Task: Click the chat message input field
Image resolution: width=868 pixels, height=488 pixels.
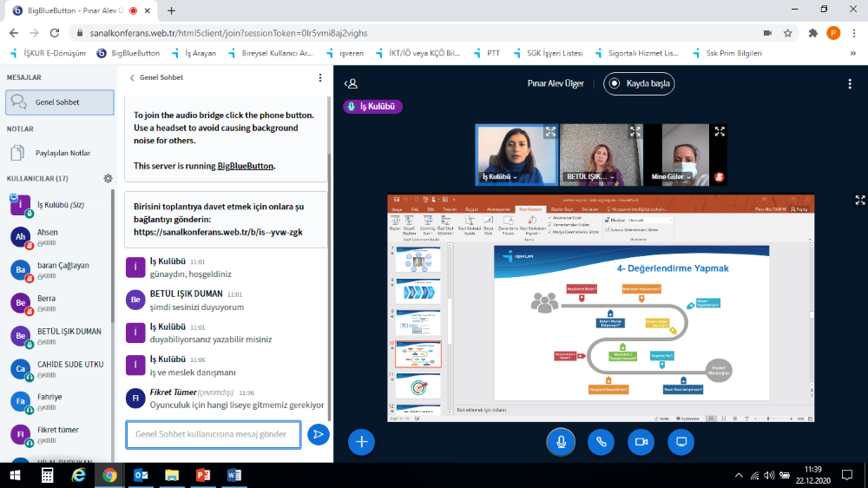Action: pos(214,434)
